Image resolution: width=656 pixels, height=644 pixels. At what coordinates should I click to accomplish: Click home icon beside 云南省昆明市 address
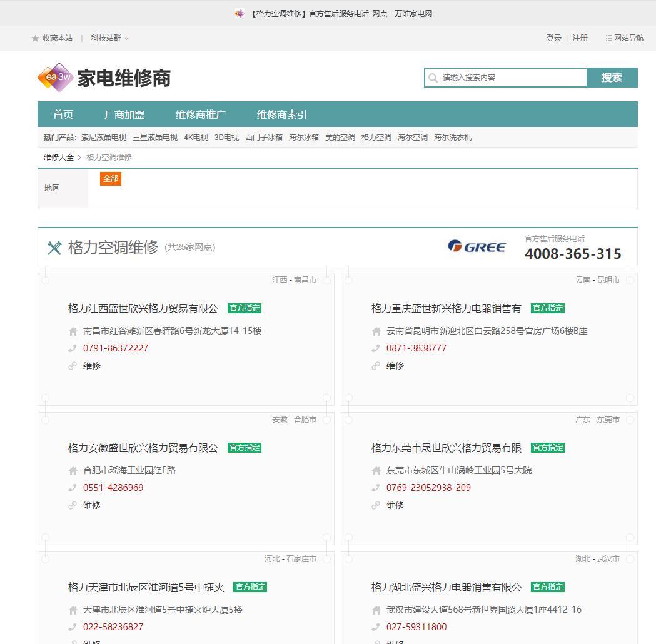click(376, 331)
